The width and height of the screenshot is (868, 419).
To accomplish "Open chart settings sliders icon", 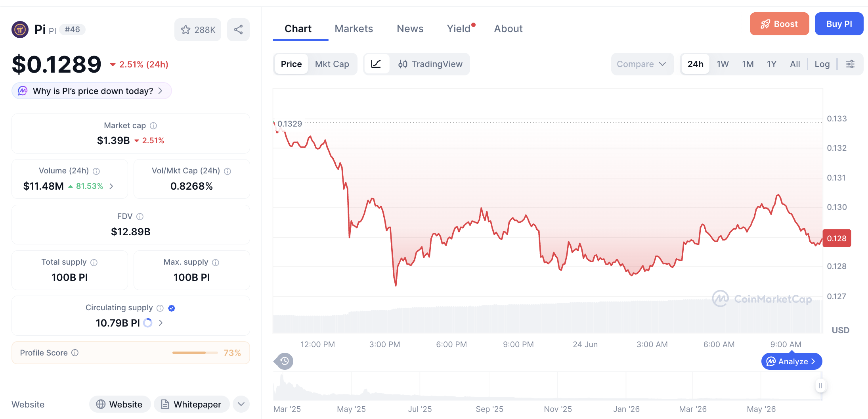I will pos(850,64).
